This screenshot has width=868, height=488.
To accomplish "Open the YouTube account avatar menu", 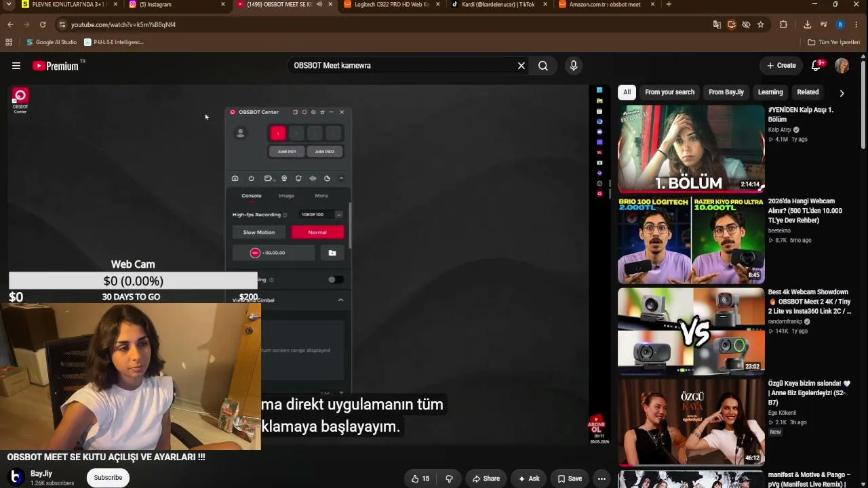I will coord(842,66).
